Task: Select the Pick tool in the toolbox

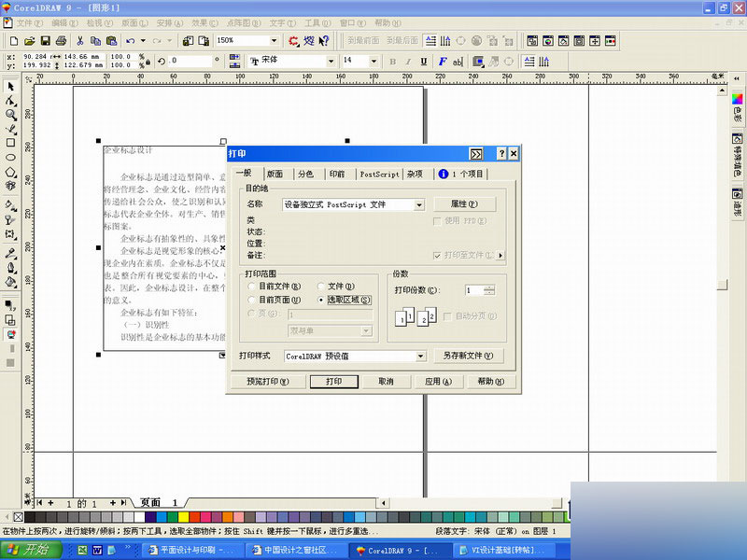Action: point(11,85)
